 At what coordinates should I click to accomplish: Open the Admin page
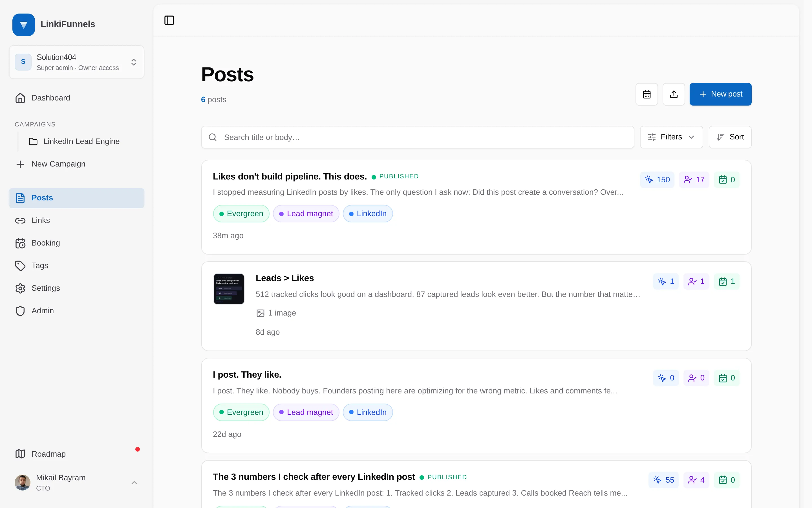pyautogui.click(x=77, y=311)
